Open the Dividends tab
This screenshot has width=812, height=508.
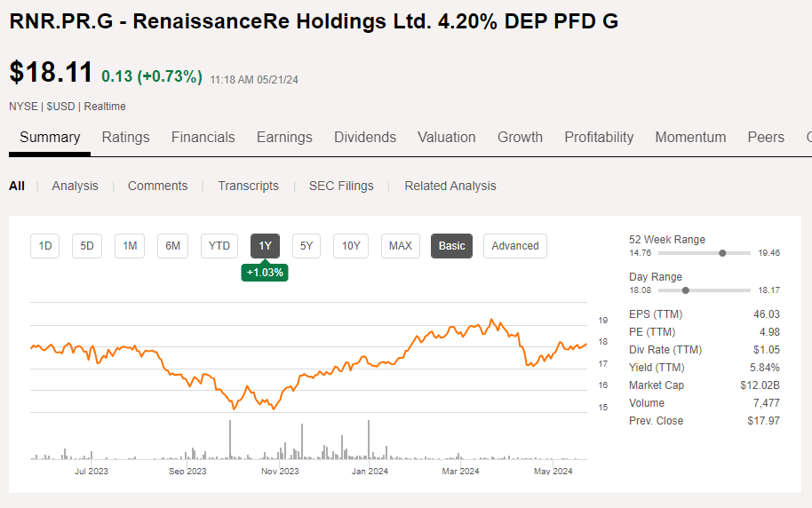pos(365,138)
